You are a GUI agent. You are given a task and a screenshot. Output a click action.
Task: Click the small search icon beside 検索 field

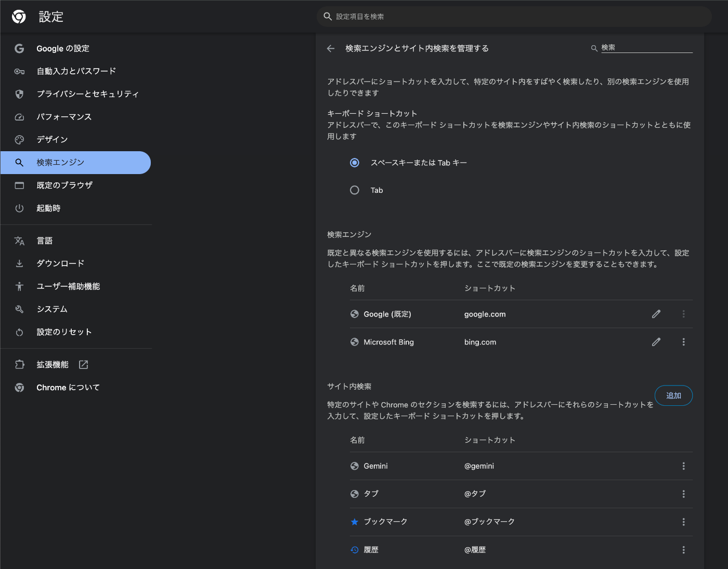(594, 48)
